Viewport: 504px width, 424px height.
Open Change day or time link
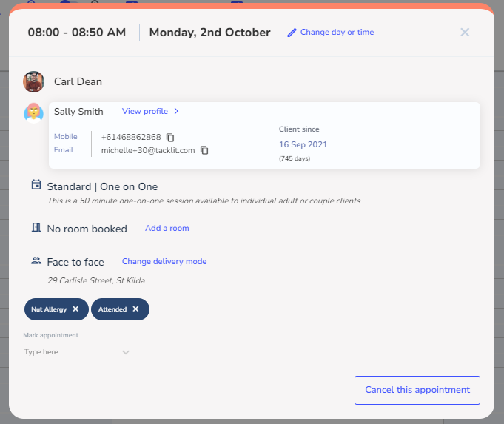[x=337, y=32]
